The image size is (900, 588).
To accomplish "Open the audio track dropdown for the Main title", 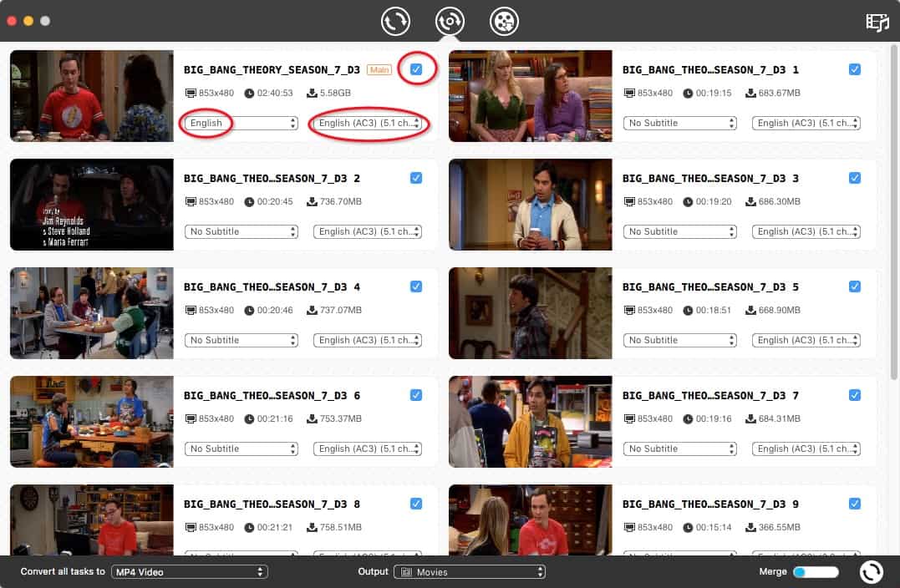I will [368, 123].
